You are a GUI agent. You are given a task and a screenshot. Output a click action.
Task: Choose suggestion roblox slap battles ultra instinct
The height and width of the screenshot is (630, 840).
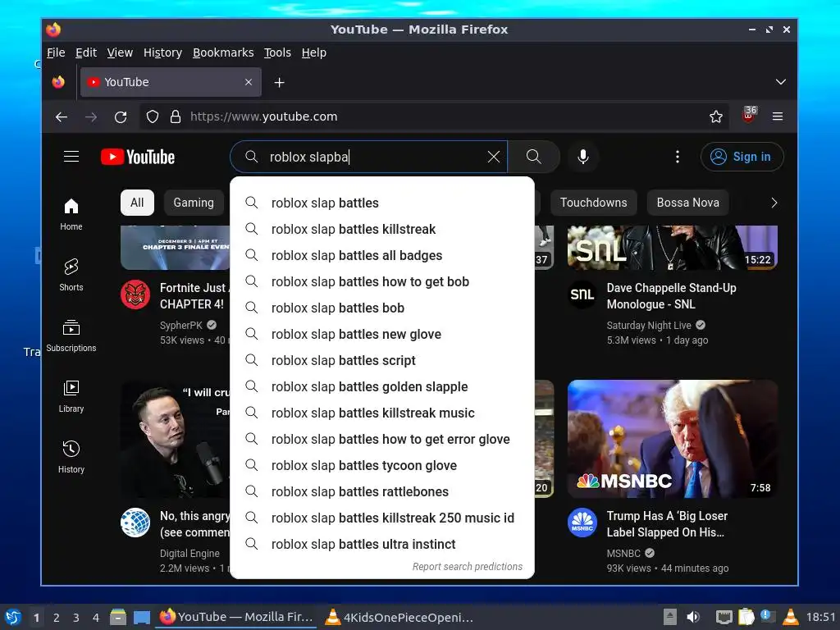point(382,545)
